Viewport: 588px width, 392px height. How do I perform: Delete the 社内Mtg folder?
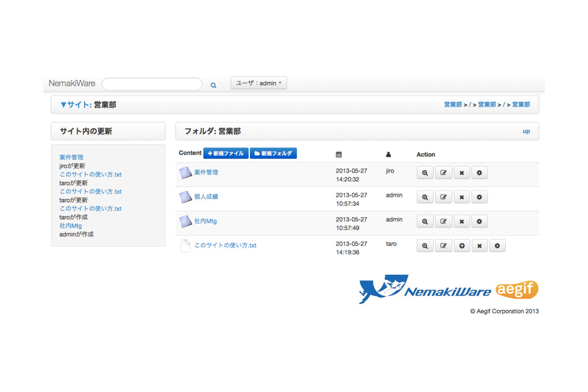[x=462, y=221]
